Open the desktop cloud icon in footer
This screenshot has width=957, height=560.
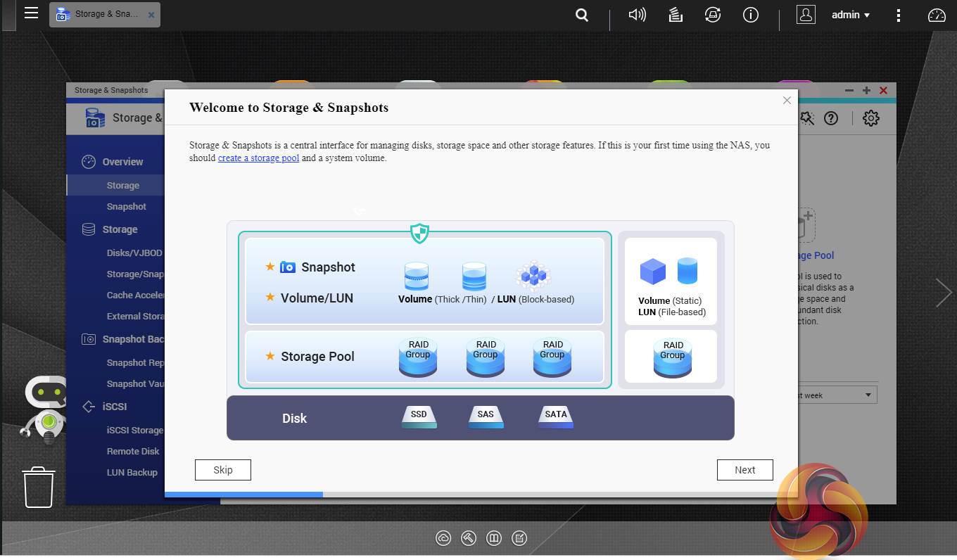[x=443, y=538]
